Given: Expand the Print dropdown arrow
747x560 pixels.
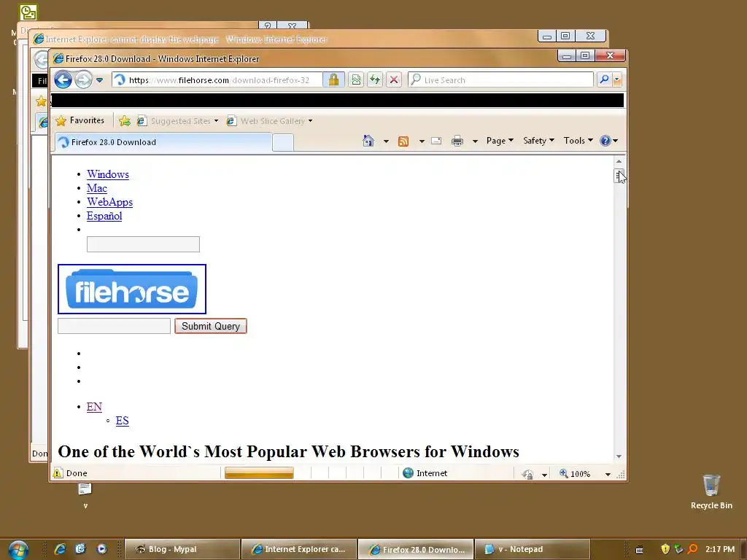Looking at the screenshot, I should pos(475,141).
